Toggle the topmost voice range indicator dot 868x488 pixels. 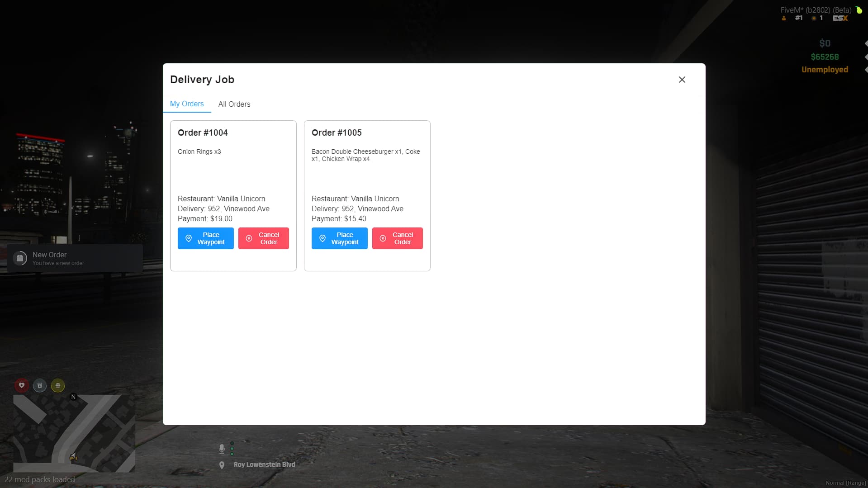232,443
